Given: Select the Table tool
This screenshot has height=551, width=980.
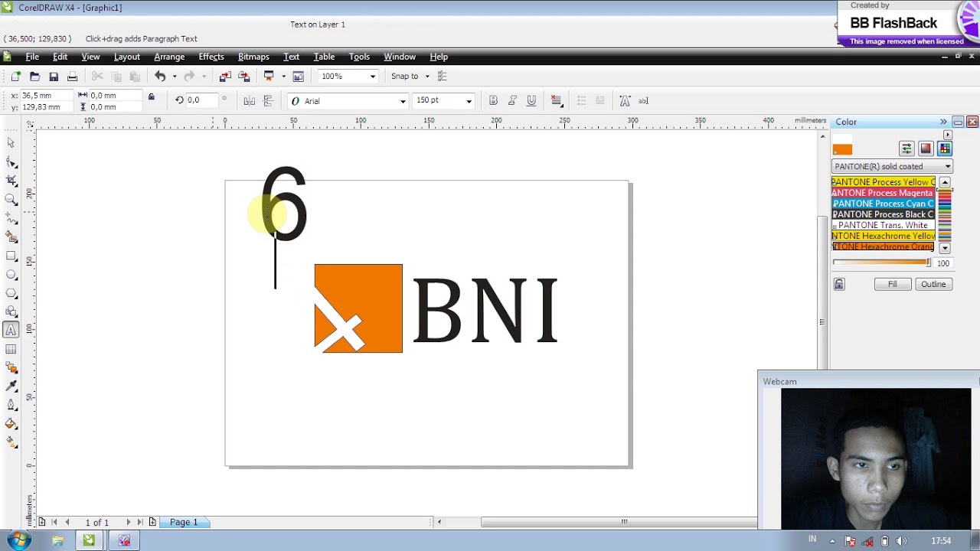Looking at the screenshot, I should tap(11, 349).
